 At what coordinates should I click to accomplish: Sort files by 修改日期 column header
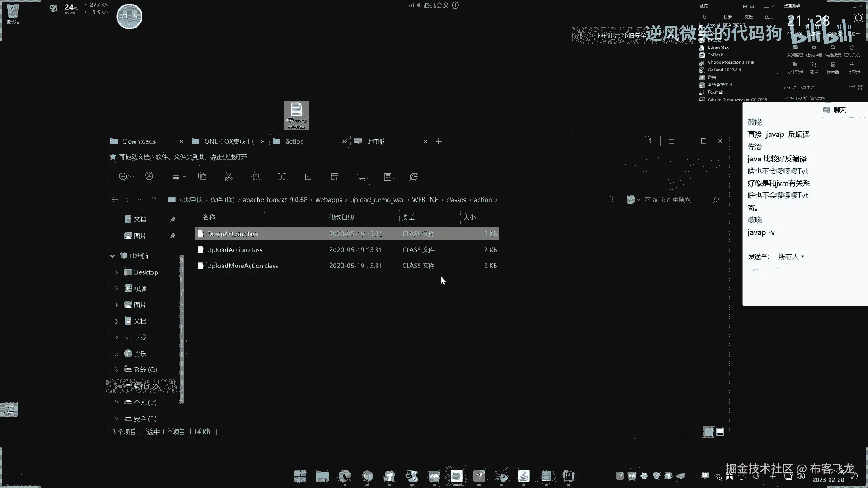point(341,217)
